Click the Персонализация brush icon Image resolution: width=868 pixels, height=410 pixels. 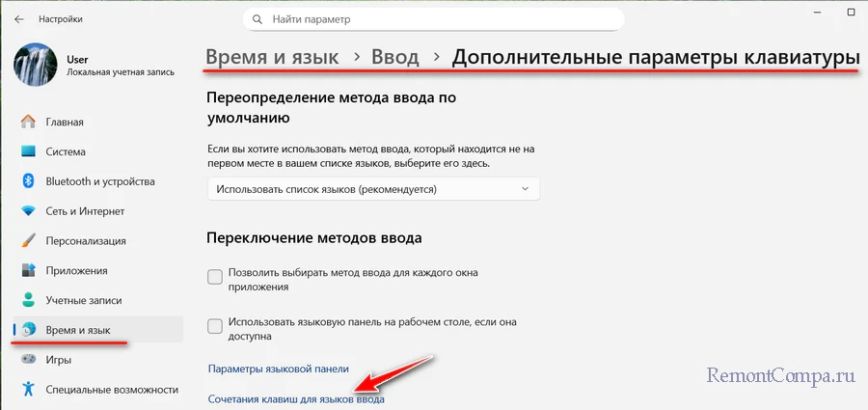28,241
